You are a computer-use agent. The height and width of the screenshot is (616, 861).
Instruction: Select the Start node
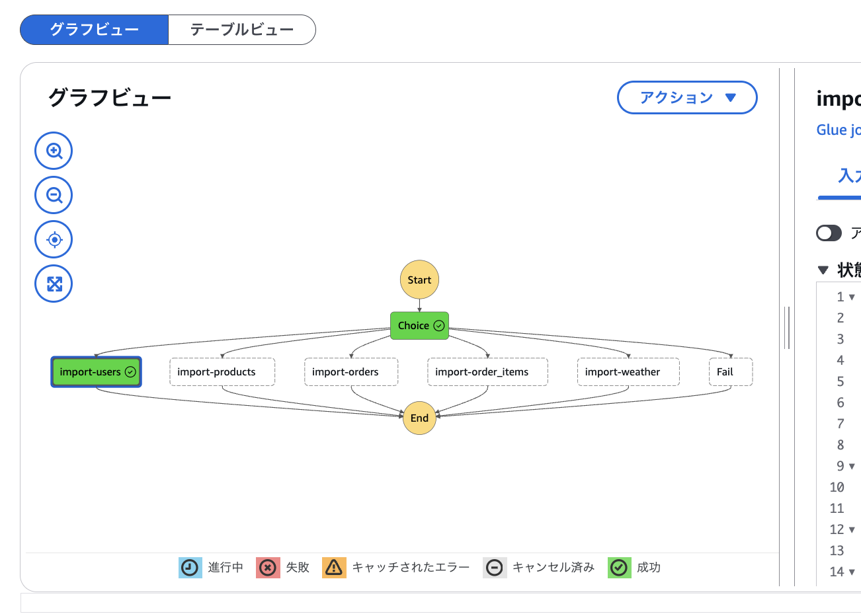pos(419,280)
